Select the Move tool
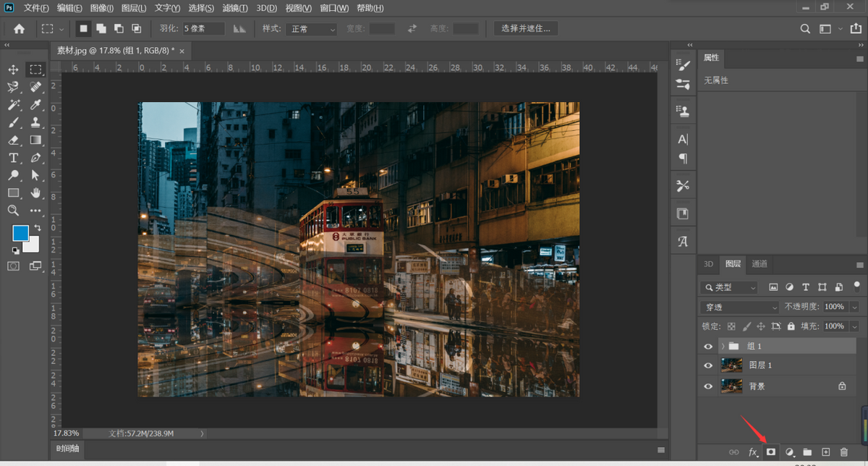The width and height of the screenshot is (868, 466). coord(13,69)
